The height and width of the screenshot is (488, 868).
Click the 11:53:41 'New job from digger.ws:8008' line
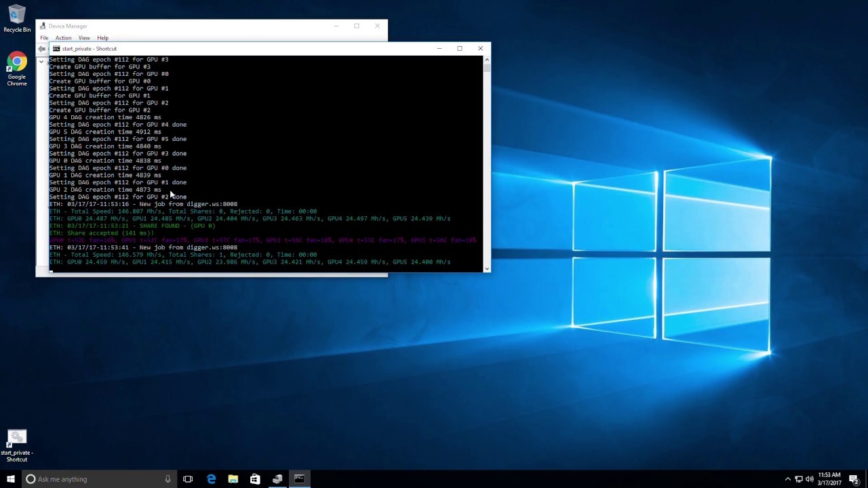[143, 247]
